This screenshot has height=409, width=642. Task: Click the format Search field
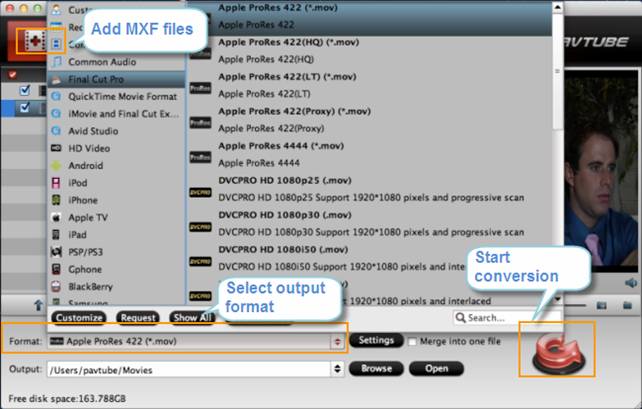(x=507, y=318)
